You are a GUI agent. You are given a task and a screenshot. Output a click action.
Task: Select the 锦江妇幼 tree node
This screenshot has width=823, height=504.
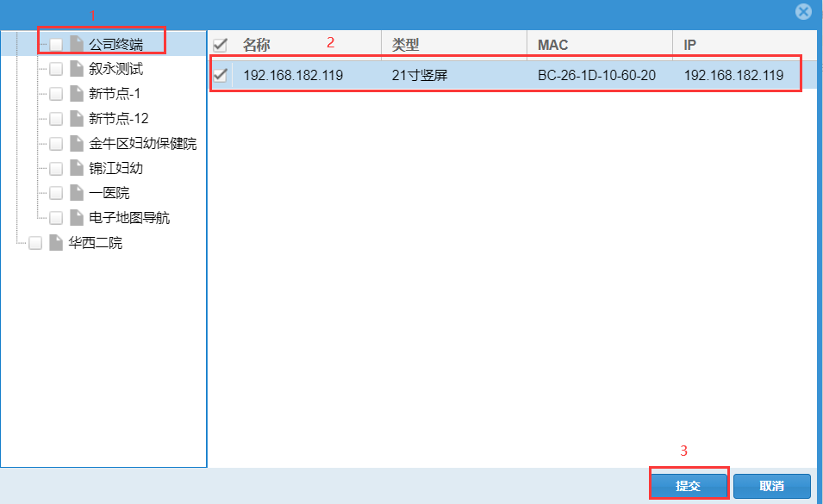115,168
